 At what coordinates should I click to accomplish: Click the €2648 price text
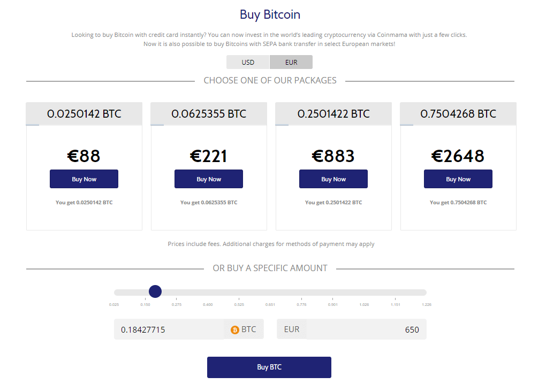click(458, 156)
